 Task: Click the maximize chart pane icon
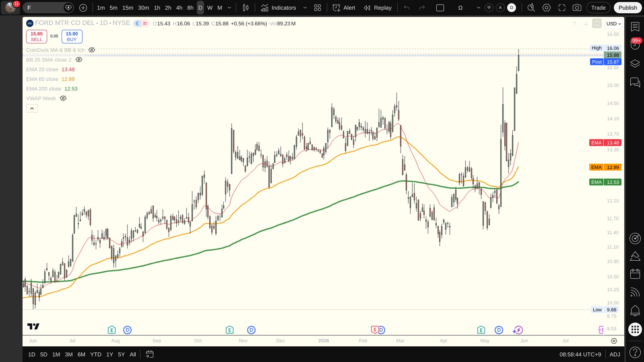597,24
